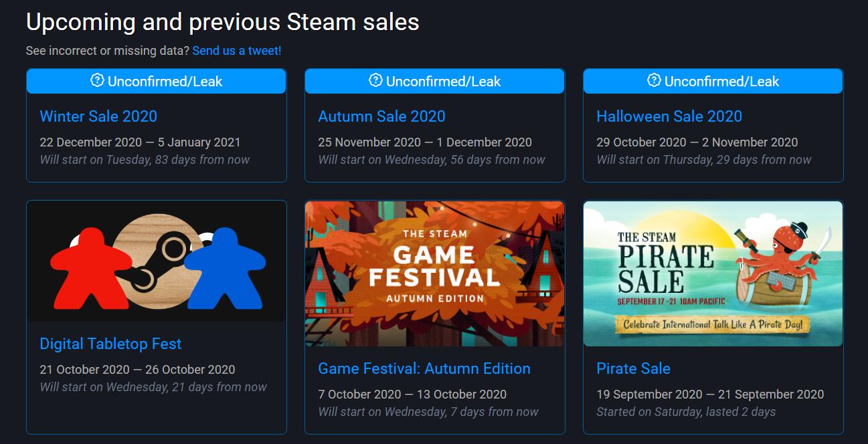
Task: Click question-mark icon on Winter Sale badge
Action: (98, 81)
